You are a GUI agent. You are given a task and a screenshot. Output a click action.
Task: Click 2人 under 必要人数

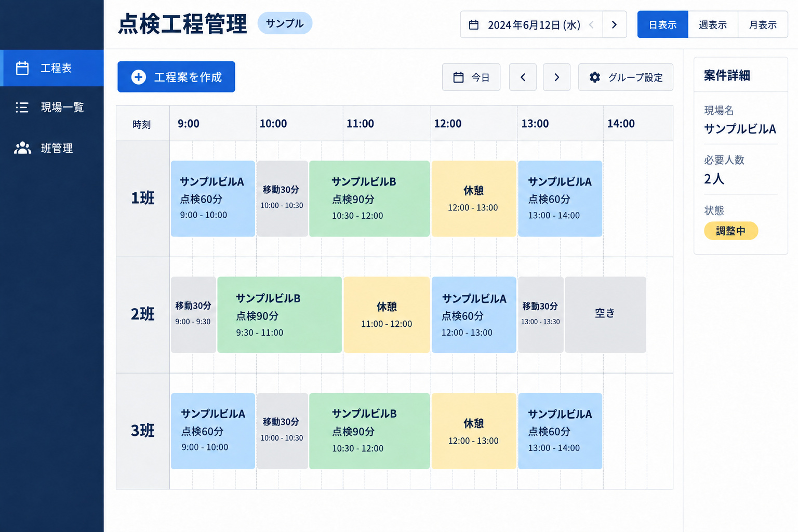(x=714, y=179)
